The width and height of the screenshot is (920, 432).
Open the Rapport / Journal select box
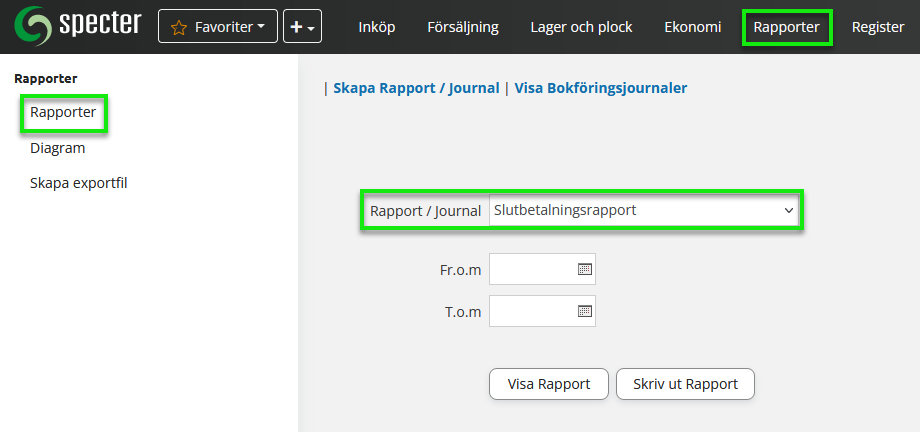click(644, 211)
